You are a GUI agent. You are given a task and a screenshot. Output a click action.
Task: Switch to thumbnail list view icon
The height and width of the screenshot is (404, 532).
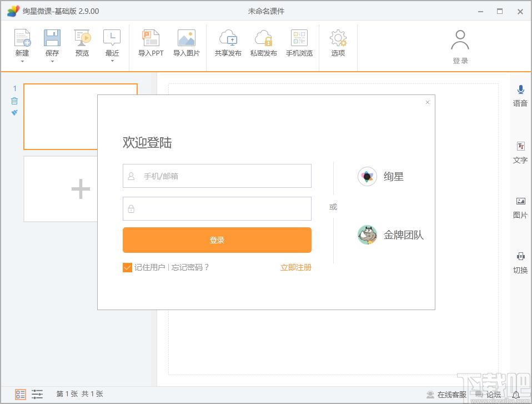(x=21, y=394)
